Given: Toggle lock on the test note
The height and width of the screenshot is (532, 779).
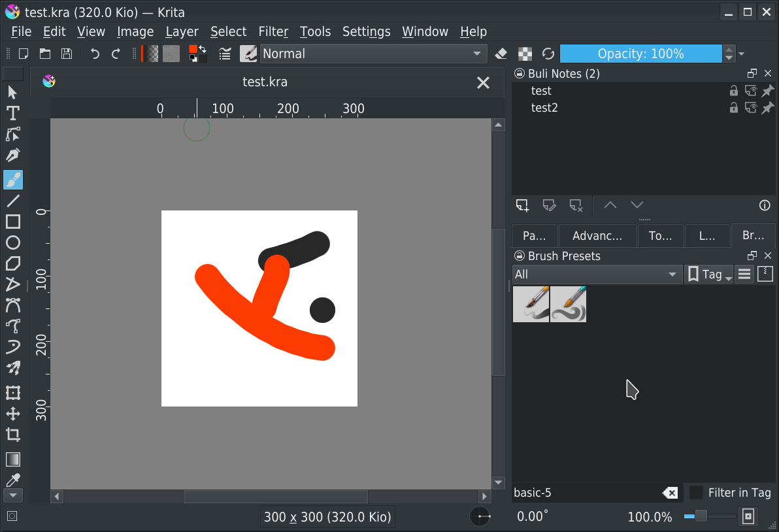Looking at the screenshot, I should click(734, 91).
